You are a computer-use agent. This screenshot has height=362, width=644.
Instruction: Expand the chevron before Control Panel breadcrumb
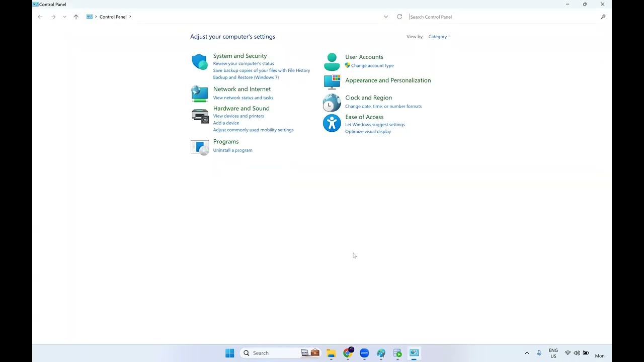pos(96,17)
